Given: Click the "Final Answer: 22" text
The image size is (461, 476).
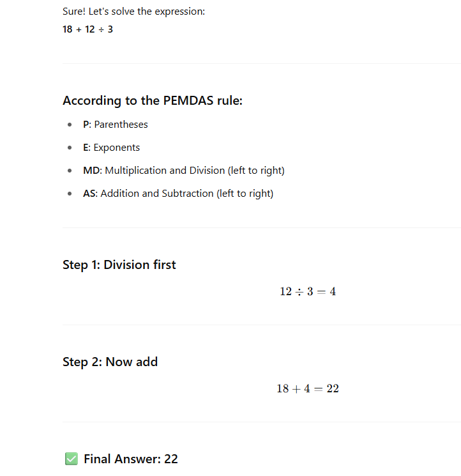Looking at the screenshot, I should 131,459.
